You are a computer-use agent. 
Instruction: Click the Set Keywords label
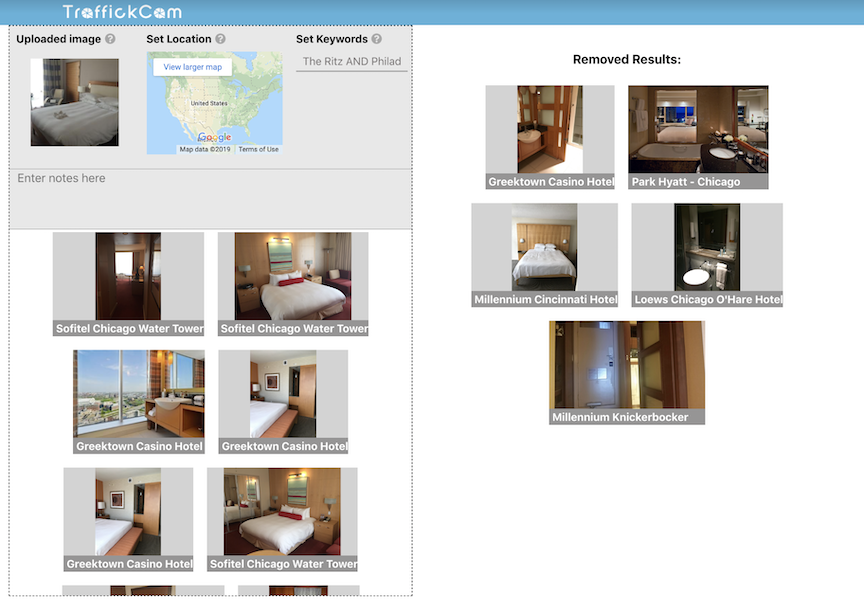tap(332, 39)
